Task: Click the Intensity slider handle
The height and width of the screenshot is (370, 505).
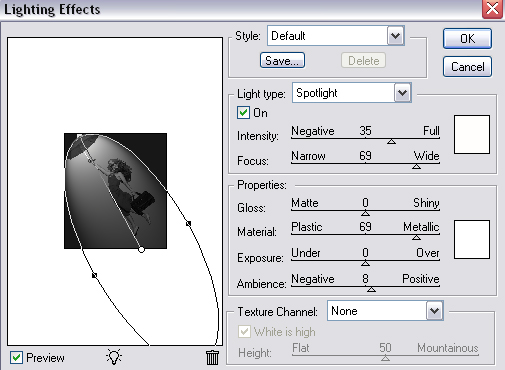Action: (x=391, y=142)
